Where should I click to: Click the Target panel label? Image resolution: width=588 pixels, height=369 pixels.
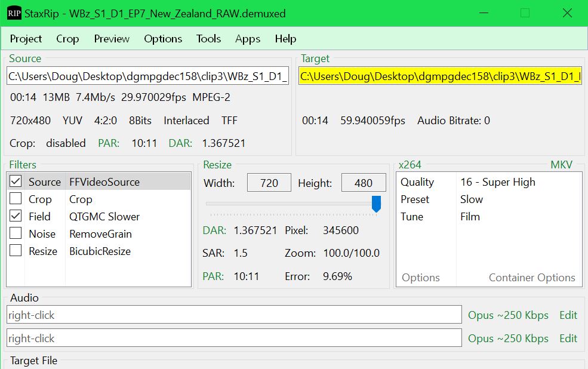(x=315, y=59)
